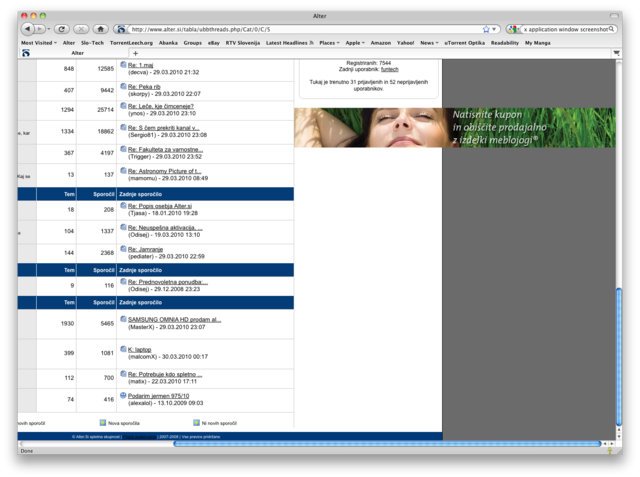Open the Home page button
The width and height of the screenshot is (640, 477).
tap(100, 29)
